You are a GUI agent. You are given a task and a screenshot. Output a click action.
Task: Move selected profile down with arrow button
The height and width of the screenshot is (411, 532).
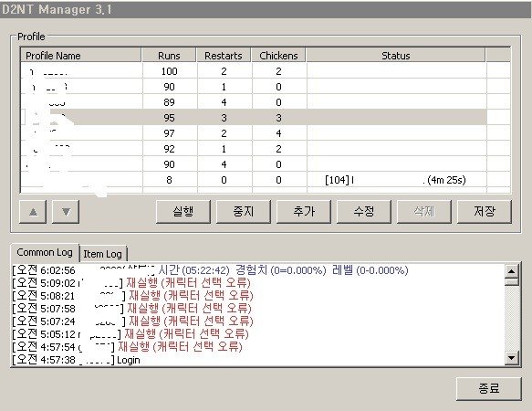[66, 212]
